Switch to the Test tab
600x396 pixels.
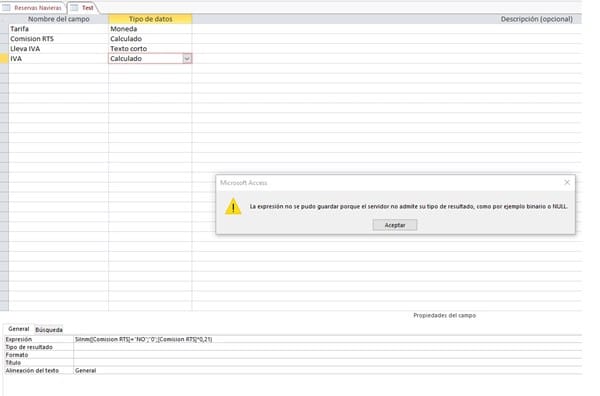coord(83,8)
